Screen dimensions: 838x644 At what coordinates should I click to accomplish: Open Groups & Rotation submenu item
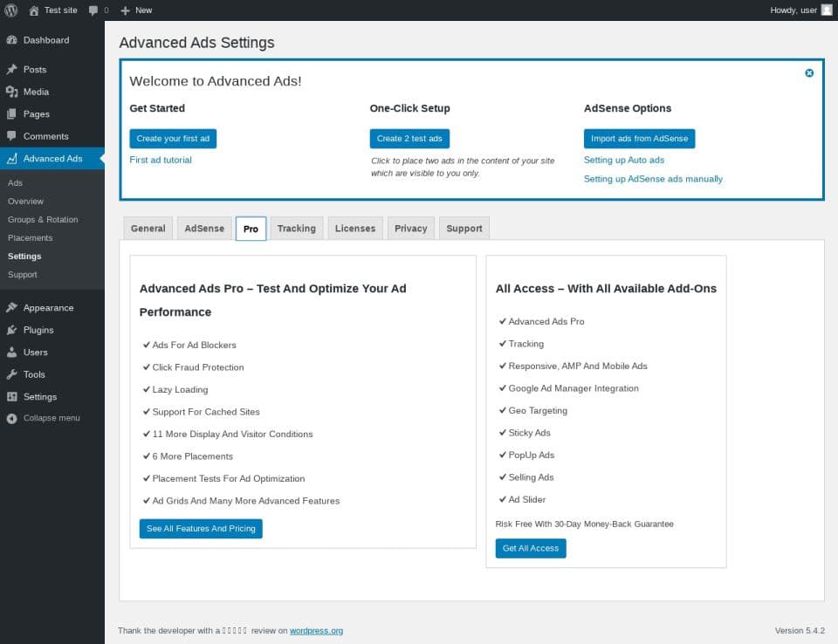(x=43, y=220)
